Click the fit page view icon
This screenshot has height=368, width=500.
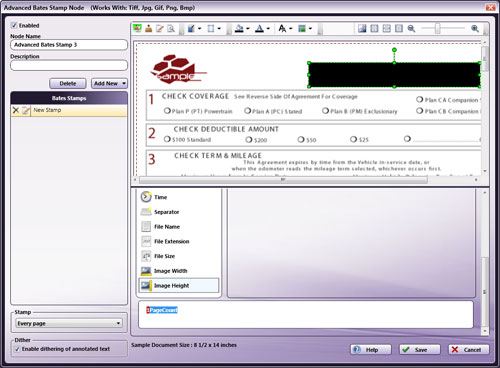(399, 28)
